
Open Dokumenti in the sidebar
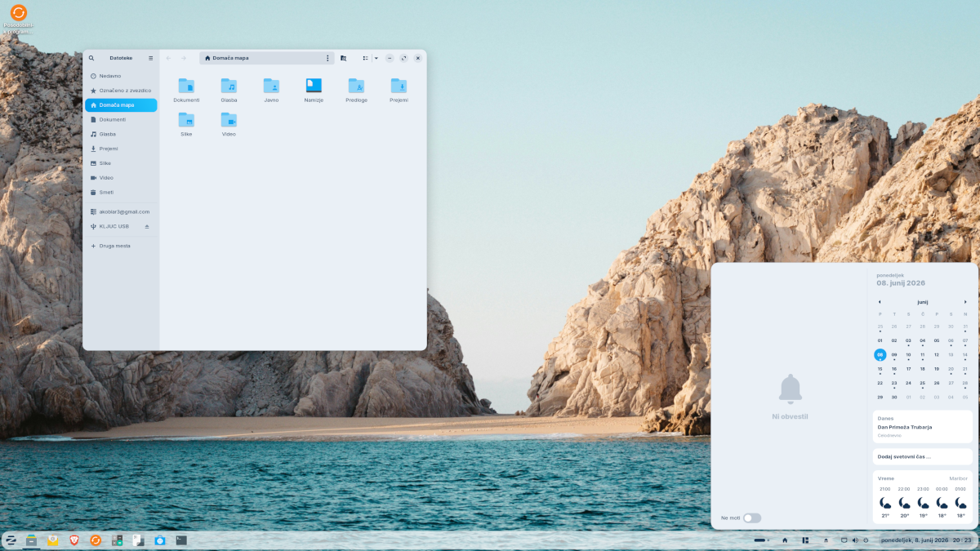121,119
